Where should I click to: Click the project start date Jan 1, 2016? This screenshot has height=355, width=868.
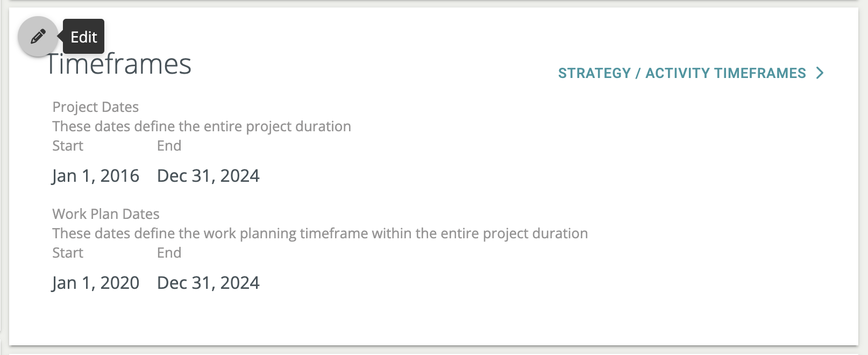(96, 176)
